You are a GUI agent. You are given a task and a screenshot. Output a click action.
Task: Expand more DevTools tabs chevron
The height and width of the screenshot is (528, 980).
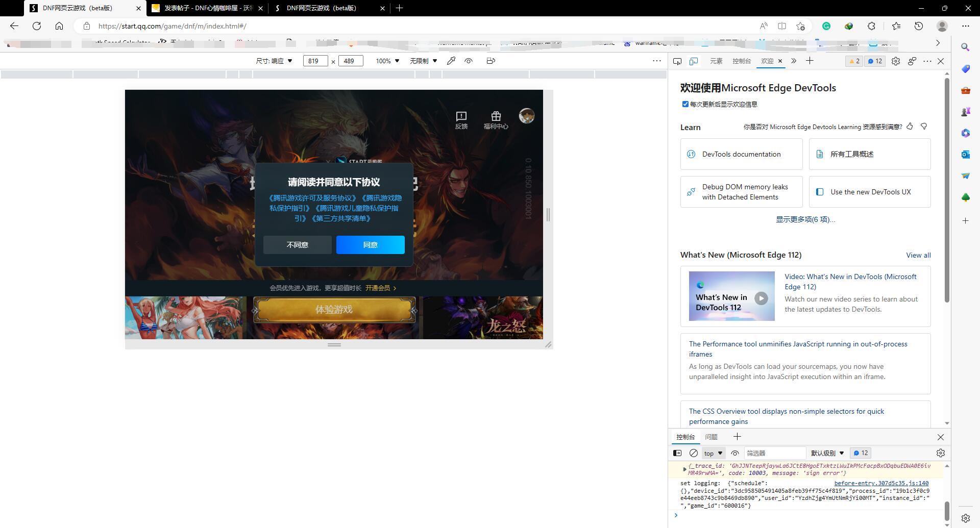tap(794, 61)
